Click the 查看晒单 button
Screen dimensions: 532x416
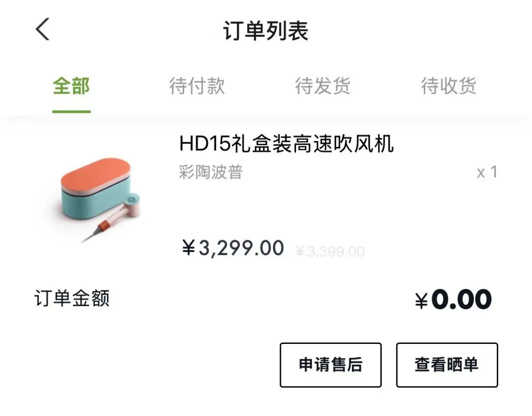[447, 365]
